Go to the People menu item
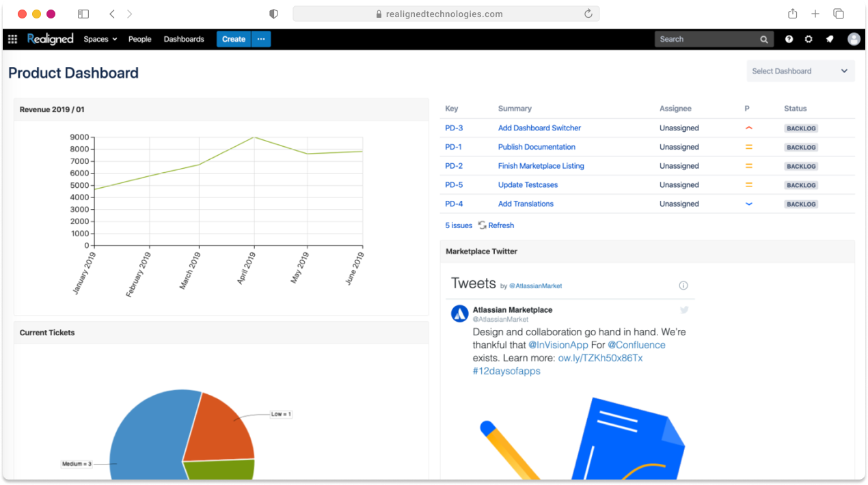Viewport: 868px width, 485px height. point(139,39)
